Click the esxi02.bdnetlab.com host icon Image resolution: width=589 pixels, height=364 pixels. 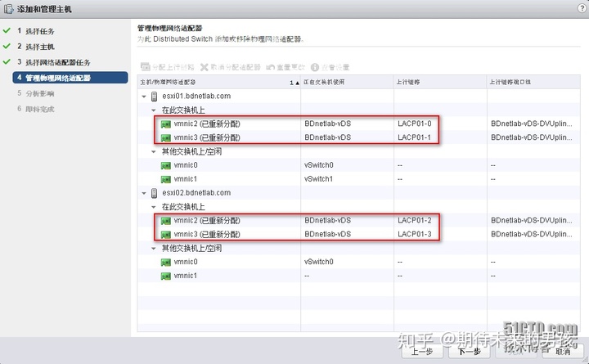coord(154,193)
